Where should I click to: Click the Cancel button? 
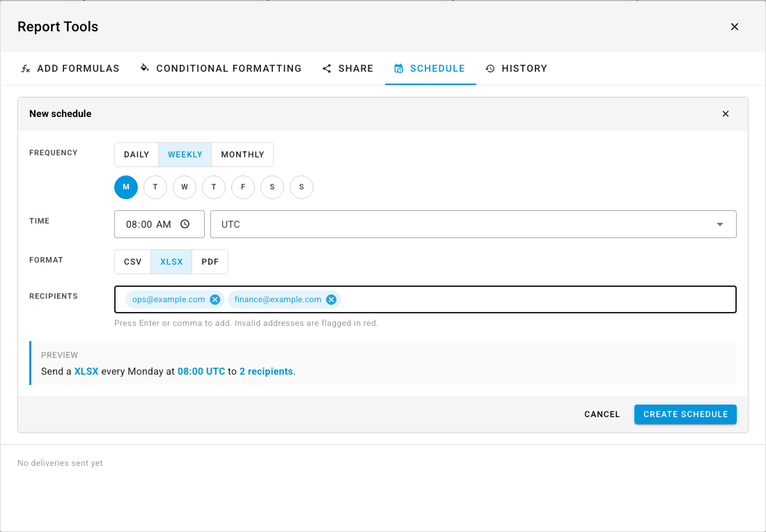[602, 414]
